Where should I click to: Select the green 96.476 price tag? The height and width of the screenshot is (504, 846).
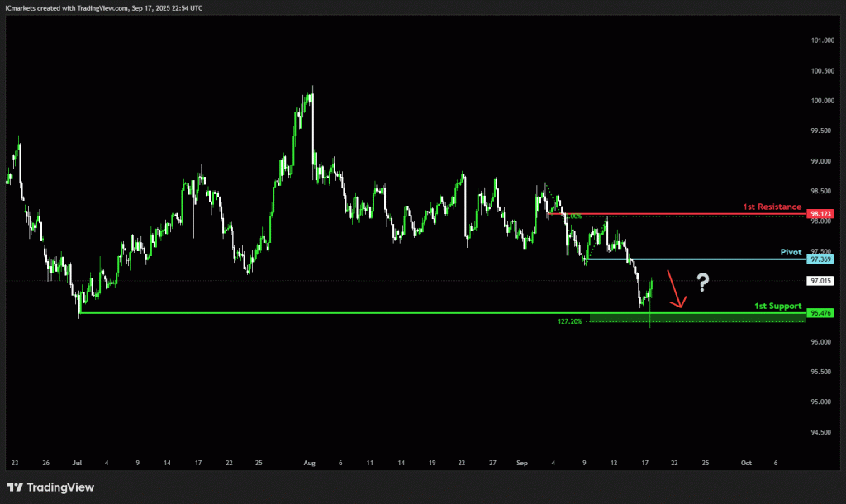click(x=820, y=313)
